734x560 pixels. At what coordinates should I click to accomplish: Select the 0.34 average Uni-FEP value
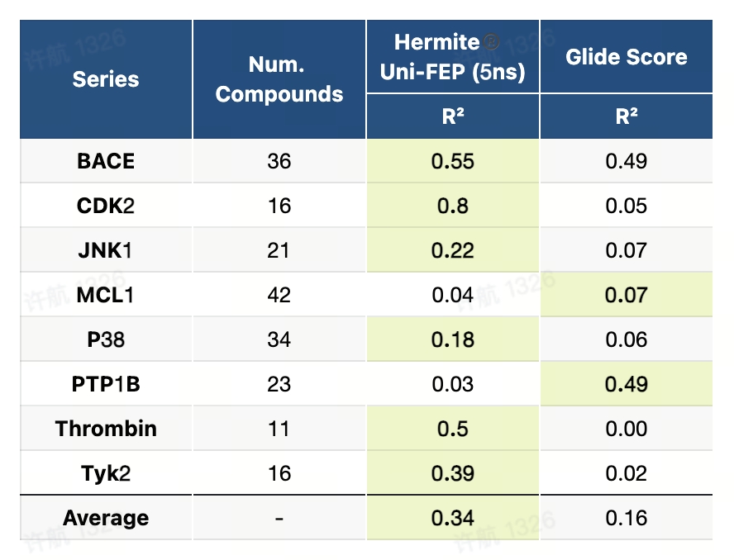coord(452,518)
